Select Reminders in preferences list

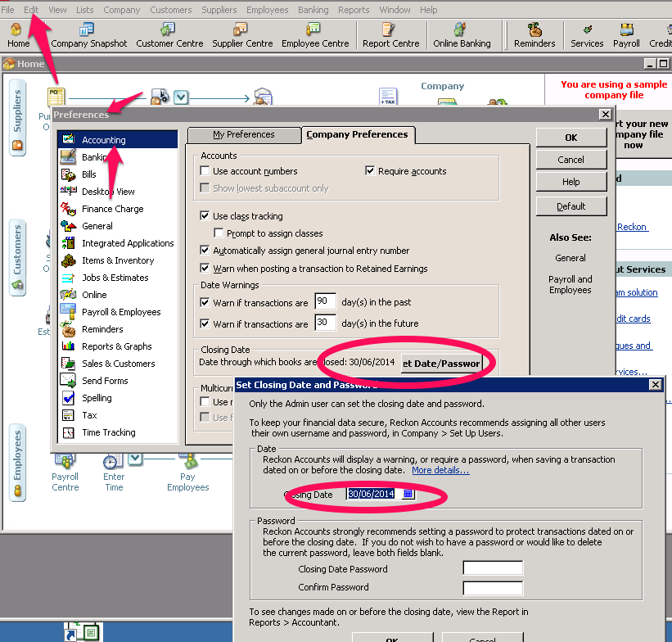pos(118,329)
